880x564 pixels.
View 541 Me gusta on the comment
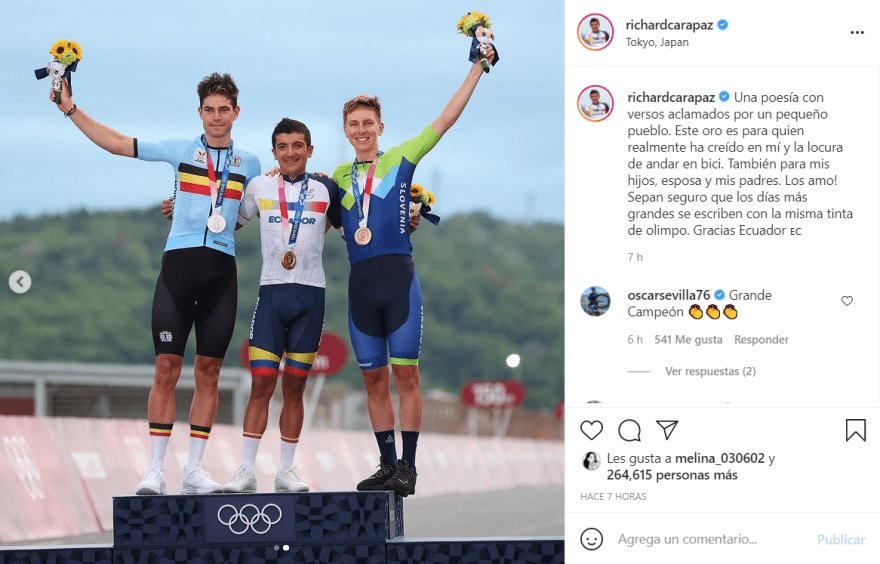[x=688, y=340]
